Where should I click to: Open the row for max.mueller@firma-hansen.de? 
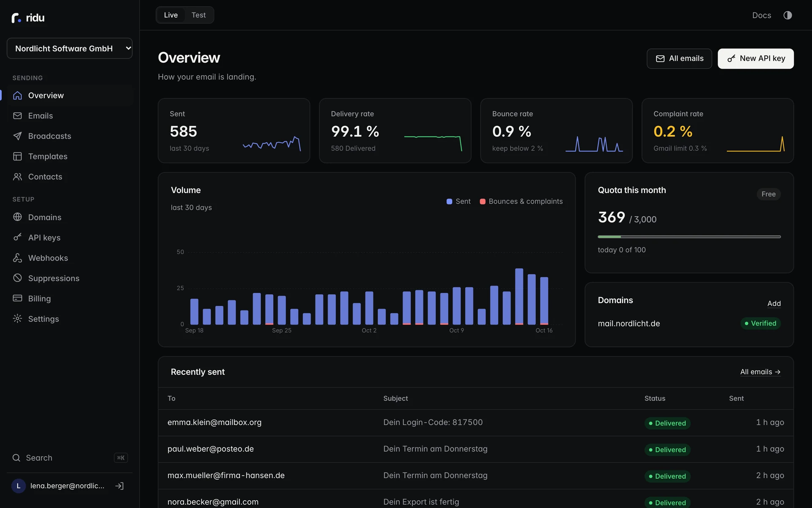(x=476, y=476)
